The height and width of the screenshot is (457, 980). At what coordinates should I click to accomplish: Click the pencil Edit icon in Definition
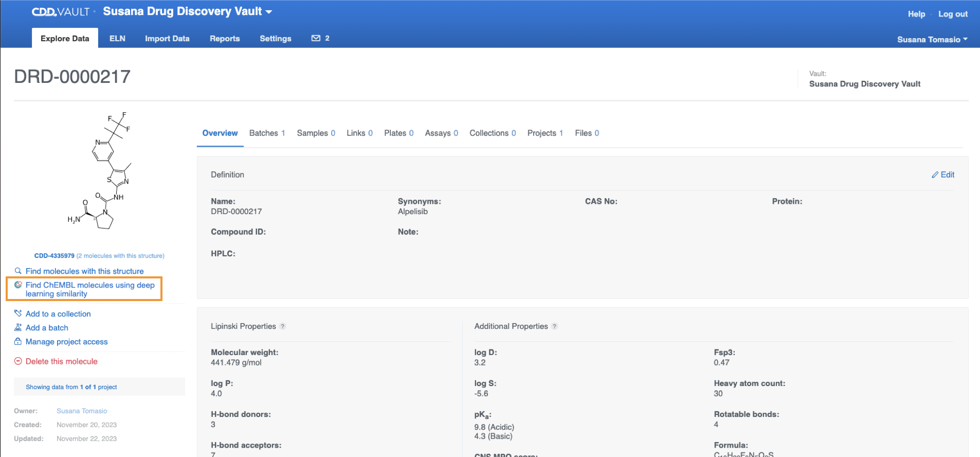(935, 175)
